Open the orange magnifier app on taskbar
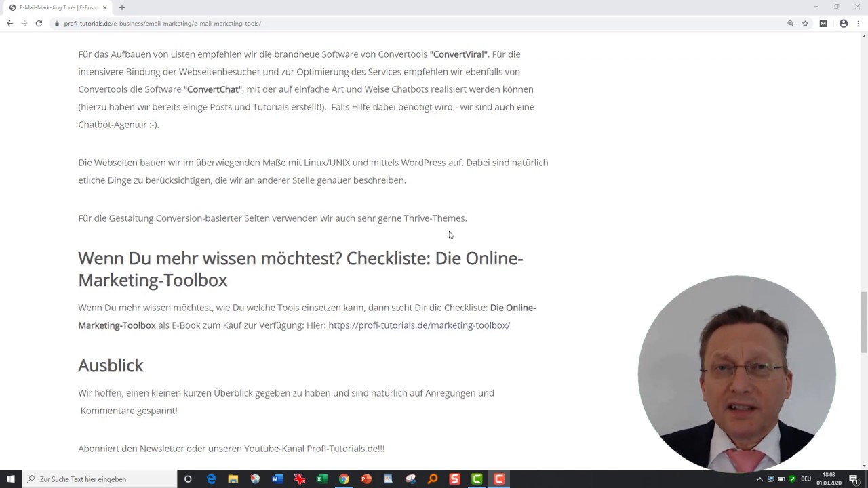The width and height of the screenshot is (868, 488). point(433,479)
